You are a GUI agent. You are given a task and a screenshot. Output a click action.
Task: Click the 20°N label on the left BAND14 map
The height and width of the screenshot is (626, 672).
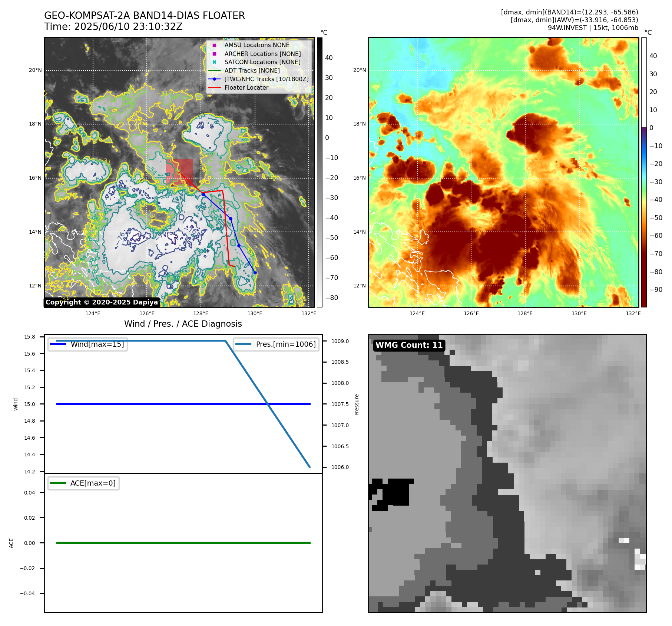pos(35,70)
